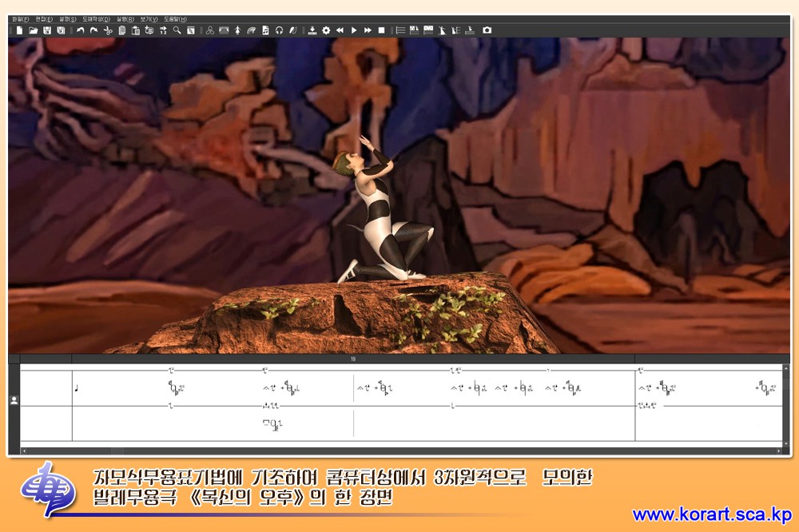Click the person icon beside notation track
The width and height of the screenshot is (799, 532).
(x=14, y=400)
